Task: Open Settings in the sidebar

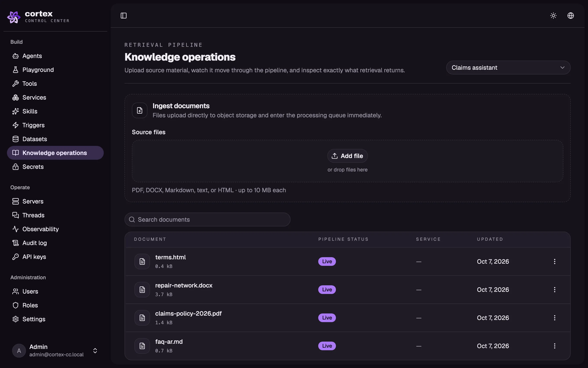Action: pos(55,319)
